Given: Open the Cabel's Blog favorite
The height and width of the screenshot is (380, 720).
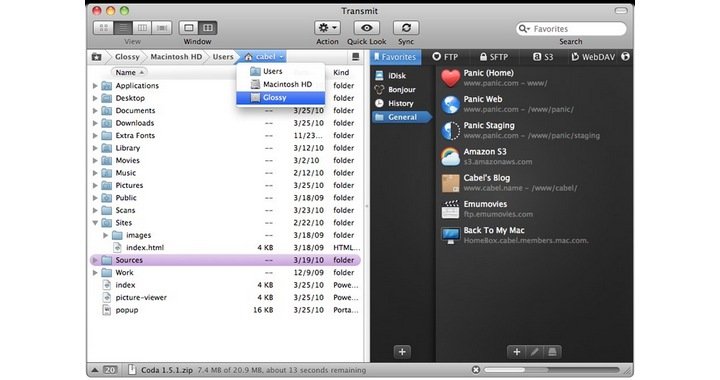Looking at the screenshot, I should pyautogui.click(x=534, y=183).
